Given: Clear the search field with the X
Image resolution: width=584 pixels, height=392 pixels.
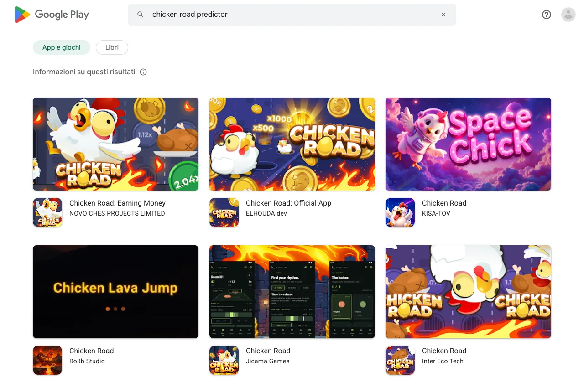Looking at the screenshot, I should (443, 15).
